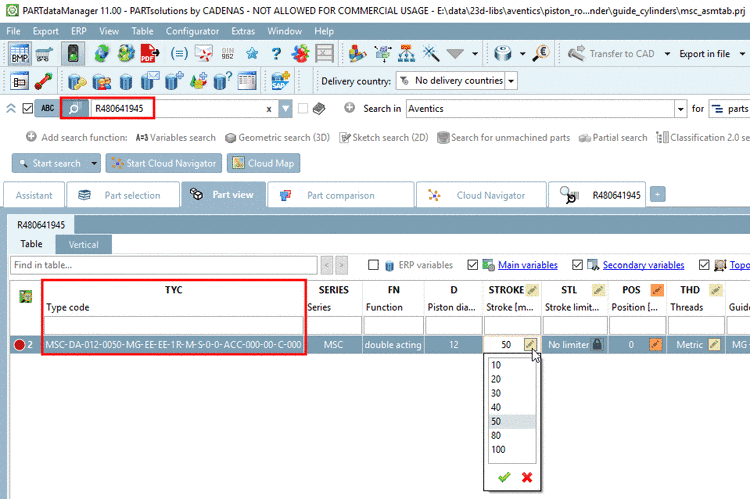Switch to the Part comparison tab

point(341,195)
